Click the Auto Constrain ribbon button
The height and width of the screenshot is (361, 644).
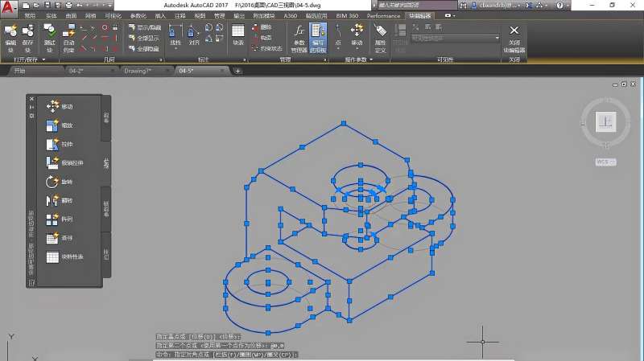(68, 38)
